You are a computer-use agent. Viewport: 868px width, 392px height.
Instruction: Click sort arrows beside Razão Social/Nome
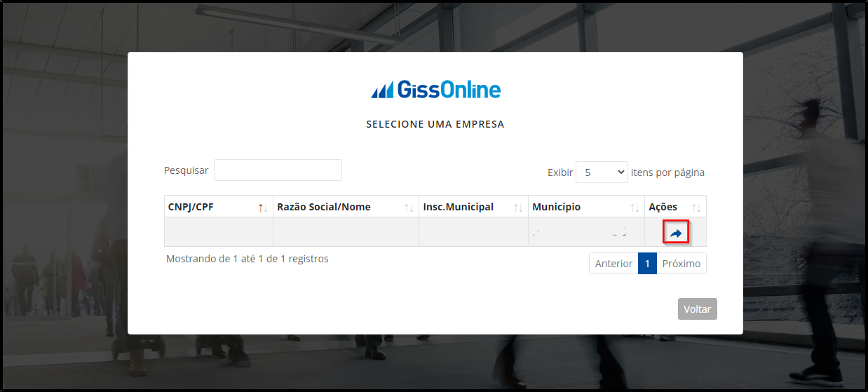pyautogui.click(x=409, y=208)
